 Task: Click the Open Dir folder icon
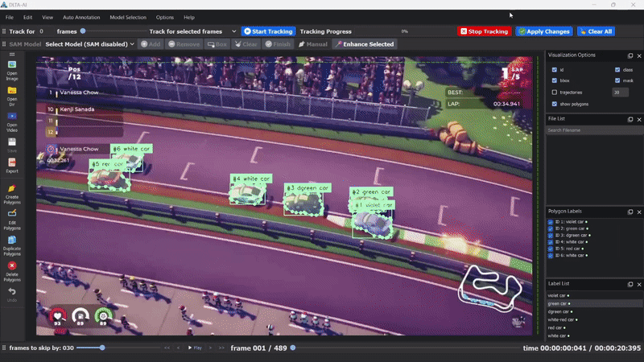click(x=12, y=90)
